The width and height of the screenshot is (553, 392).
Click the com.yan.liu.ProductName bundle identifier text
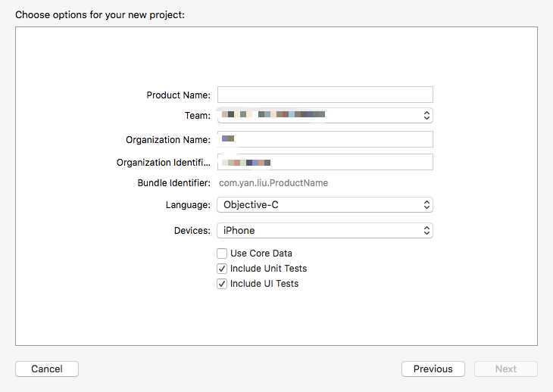(273, 183)
